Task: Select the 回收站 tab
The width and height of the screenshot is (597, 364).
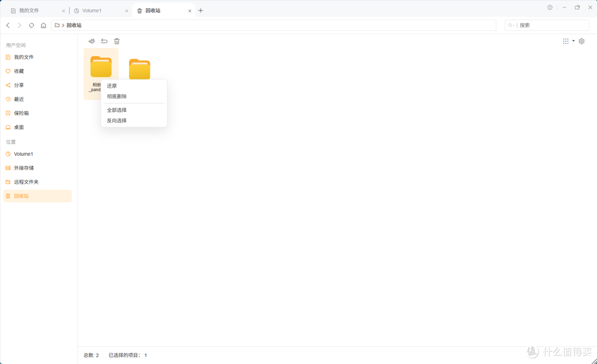Action: (x=164, y=10)
